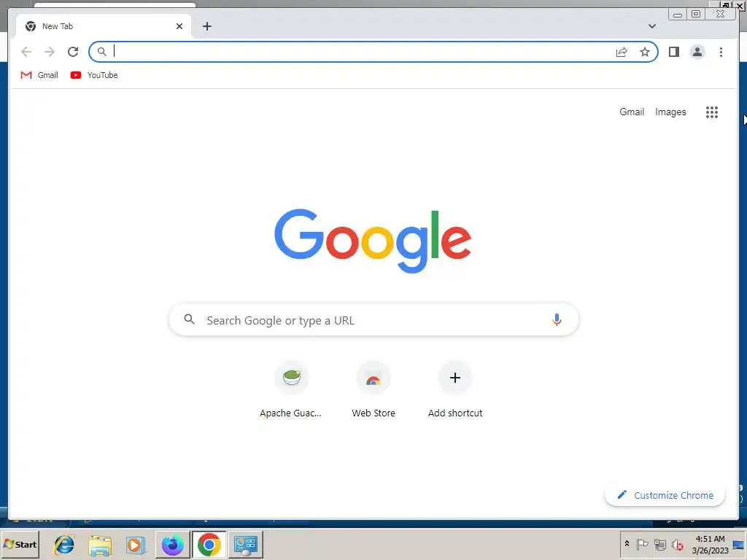Viewport: 747px width, 560px height.
Task: Click the search icon in the address bar
Action: coord(101,52)
